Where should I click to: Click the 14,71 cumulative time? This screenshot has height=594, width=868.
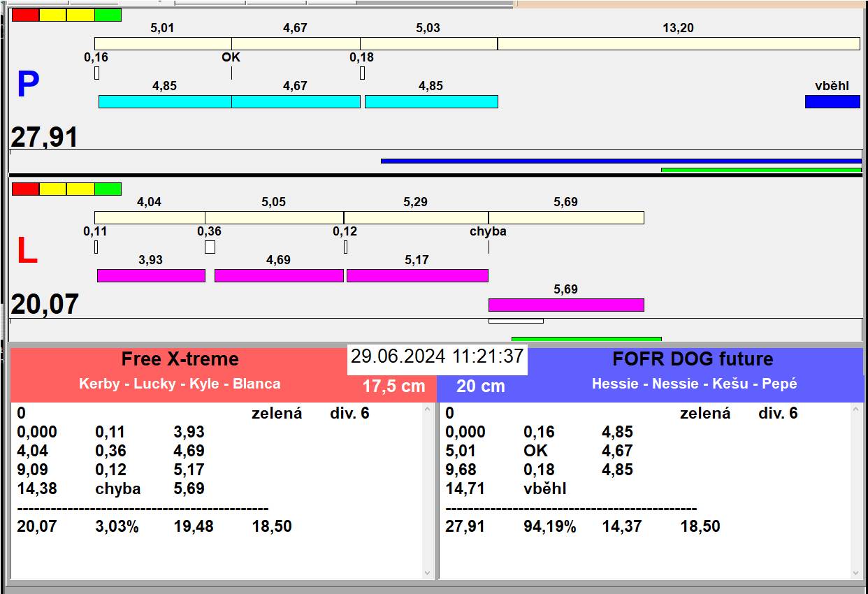tap(465, 488)
